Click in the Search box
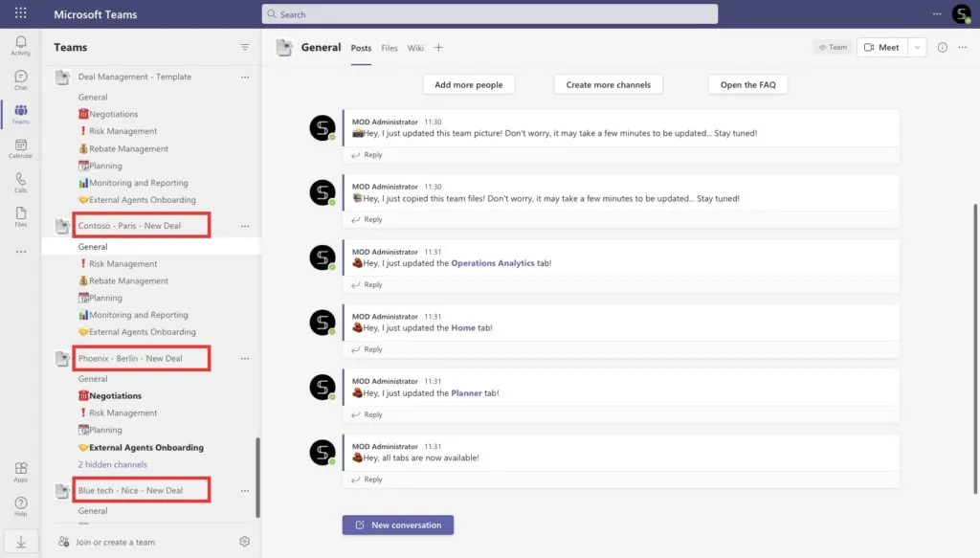 coord(489,13)
